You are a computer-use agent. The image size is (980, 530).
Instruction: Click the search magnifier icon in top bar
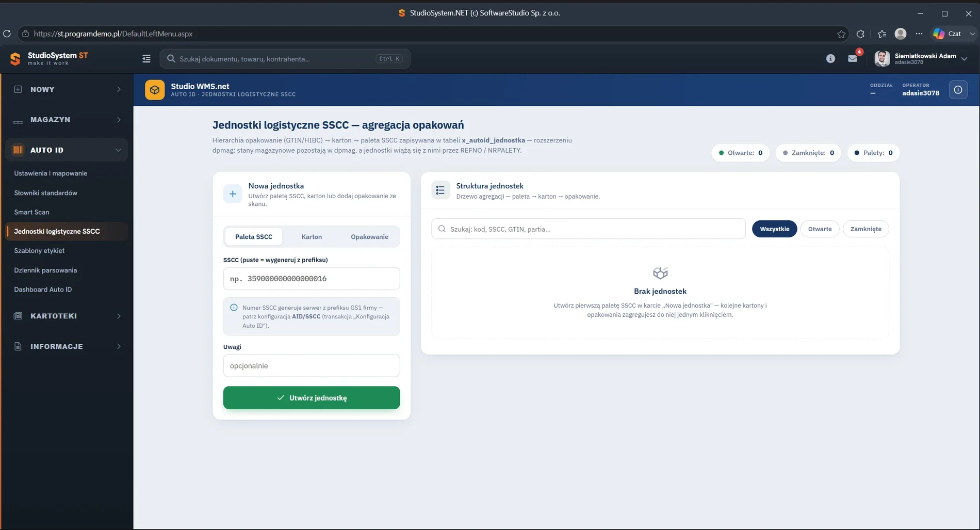coord(171,59)
